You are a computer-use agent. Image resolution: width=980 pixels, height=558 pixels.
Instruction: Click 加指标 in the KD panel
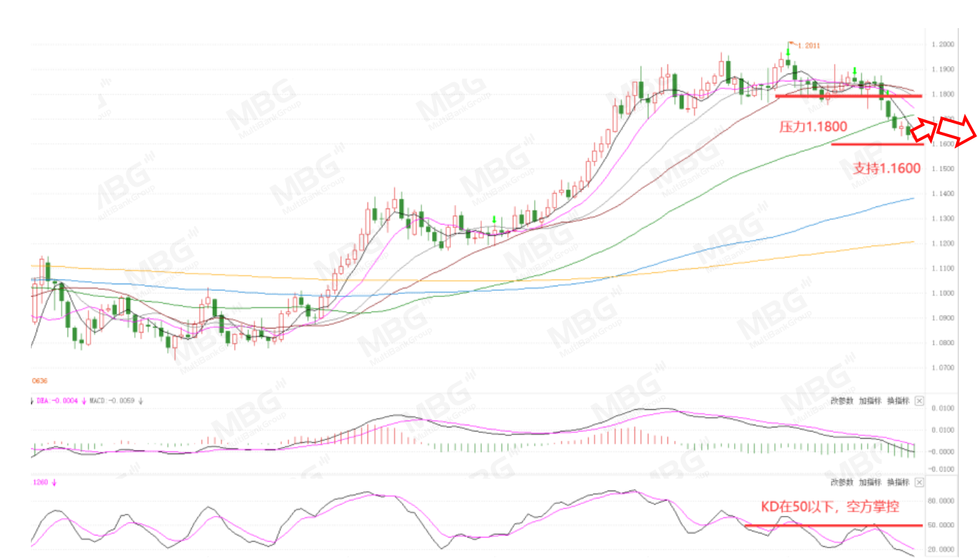tap(870, 482)
